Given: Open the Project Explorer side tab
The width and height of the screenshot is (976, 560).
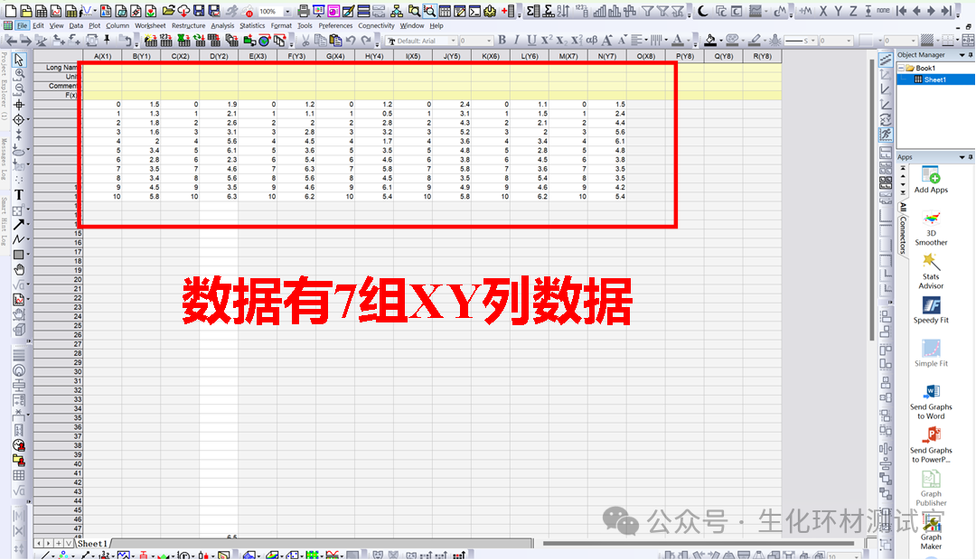Looking at the screenshot, I should (5, 86).
